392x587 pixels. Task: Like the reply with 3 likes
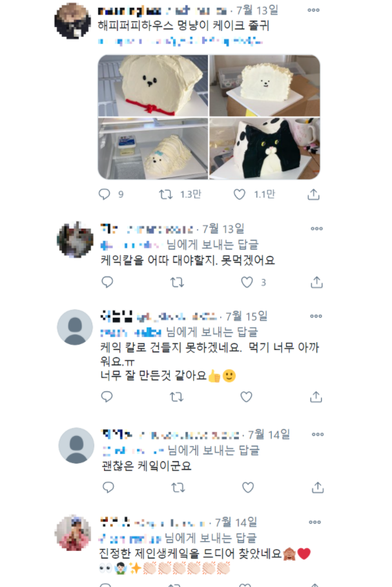tap(247, 282)
